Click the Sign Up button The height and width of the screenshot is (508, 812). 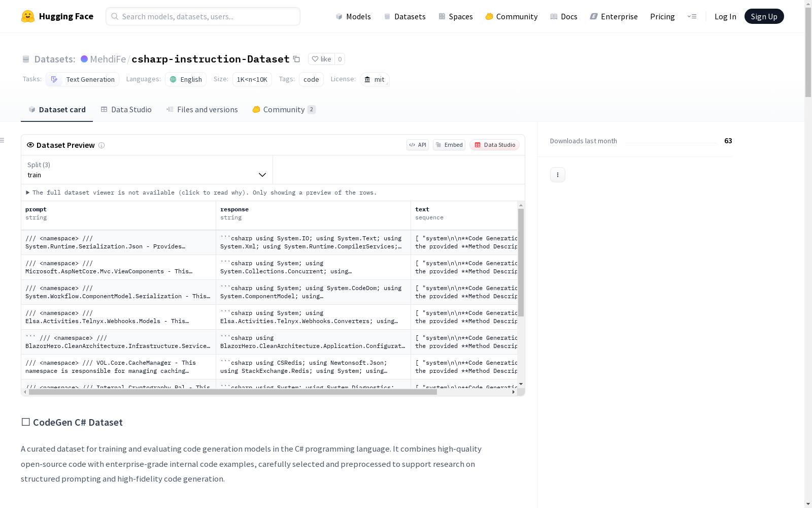coord(764,16)
